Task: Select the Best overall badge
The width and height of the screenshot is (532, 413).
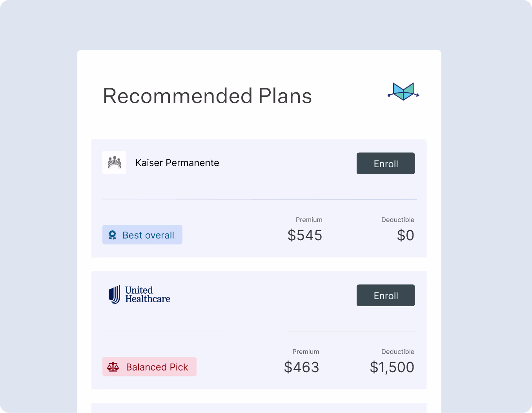Action: (142, 234)
